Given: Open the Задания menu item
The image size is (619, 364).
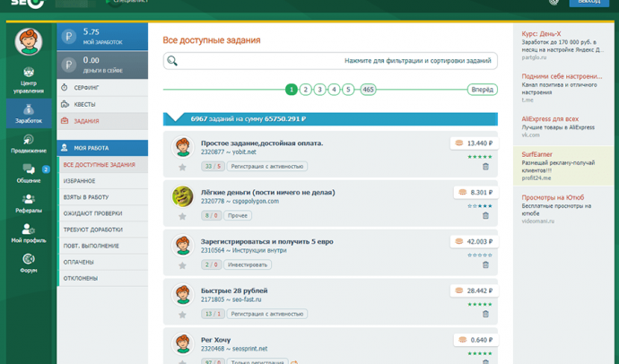Looking at the screenshot, I should click(102, 121).
